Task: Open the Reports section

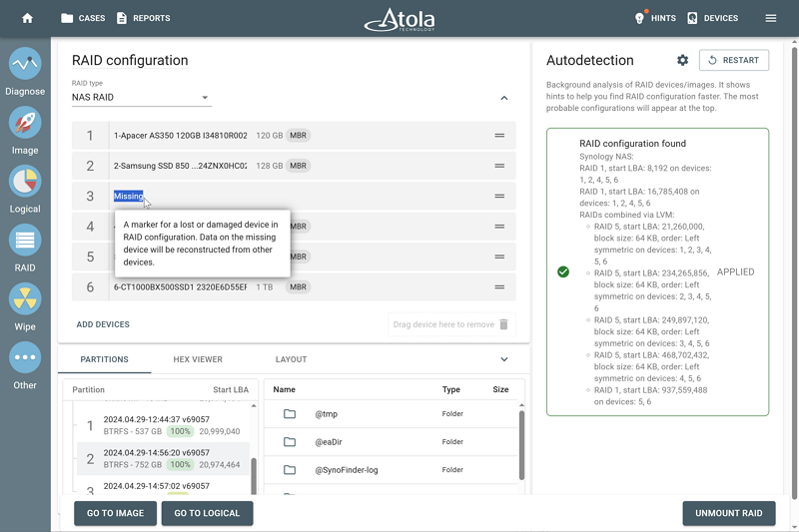Action: (x=143, y=18)
